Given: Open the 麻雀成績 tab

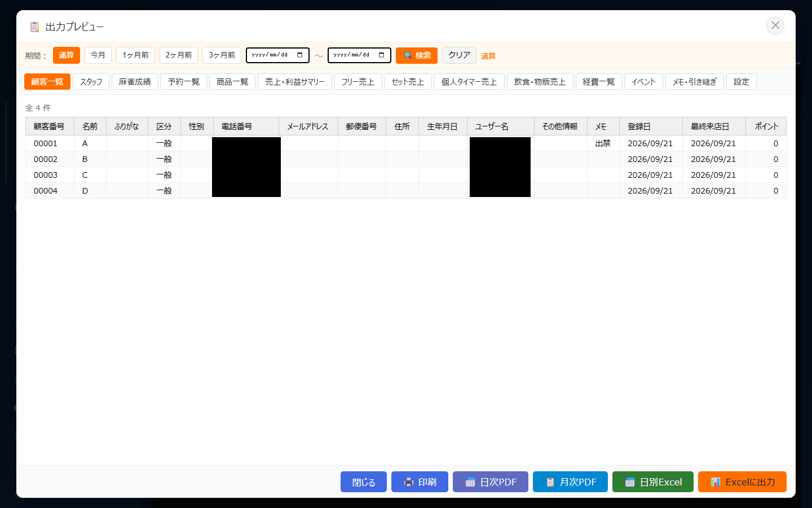Looking at the screenshot, I should coord(135,82).
